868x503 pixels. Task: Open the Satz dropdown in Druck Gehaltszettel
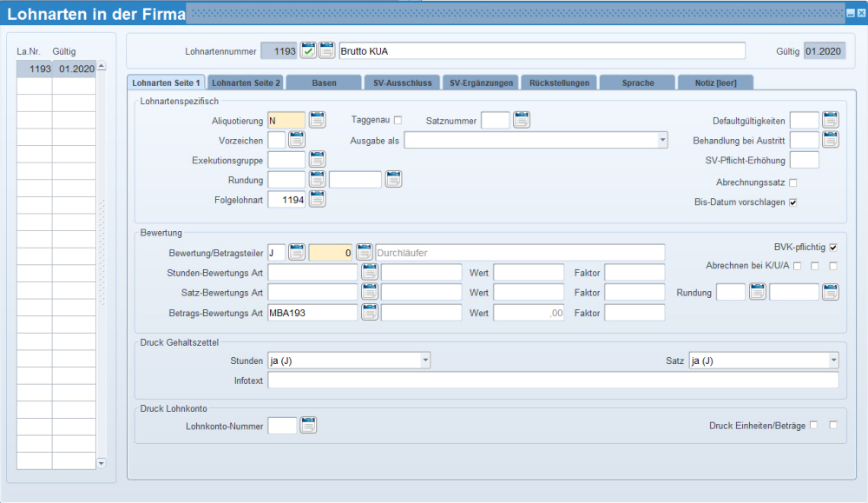click(833, 360)
